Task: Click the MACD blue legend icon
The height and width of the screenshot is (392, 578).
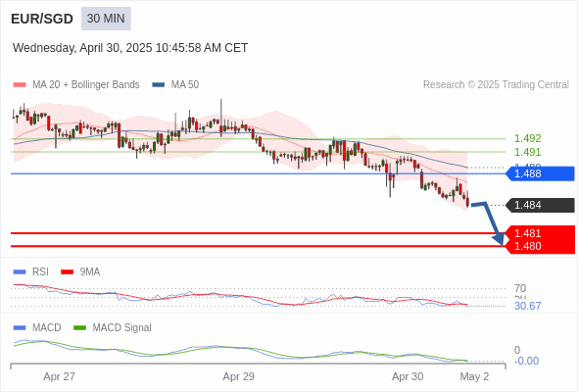Action: point(20,328)
